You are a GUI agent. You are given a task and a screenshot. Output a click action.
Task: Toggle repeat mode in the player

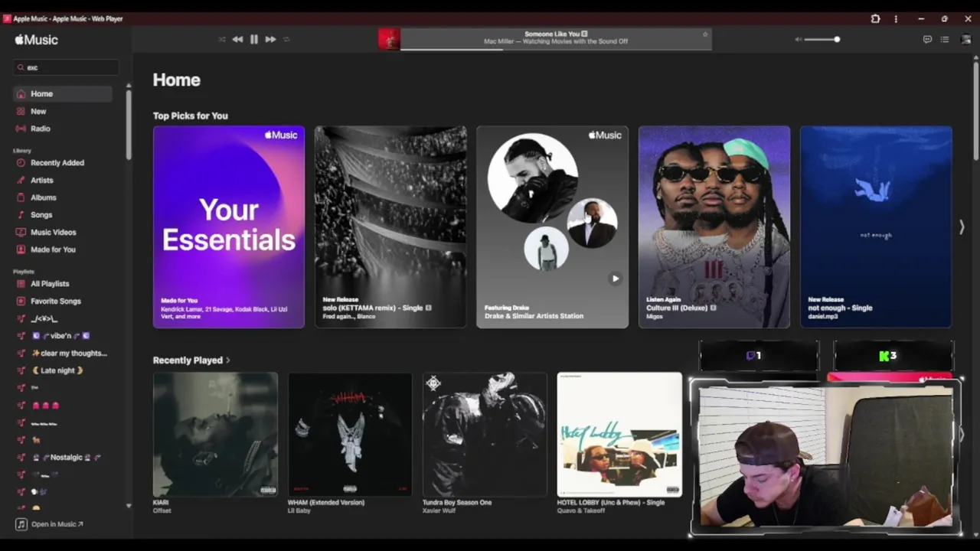pos(286,39)
